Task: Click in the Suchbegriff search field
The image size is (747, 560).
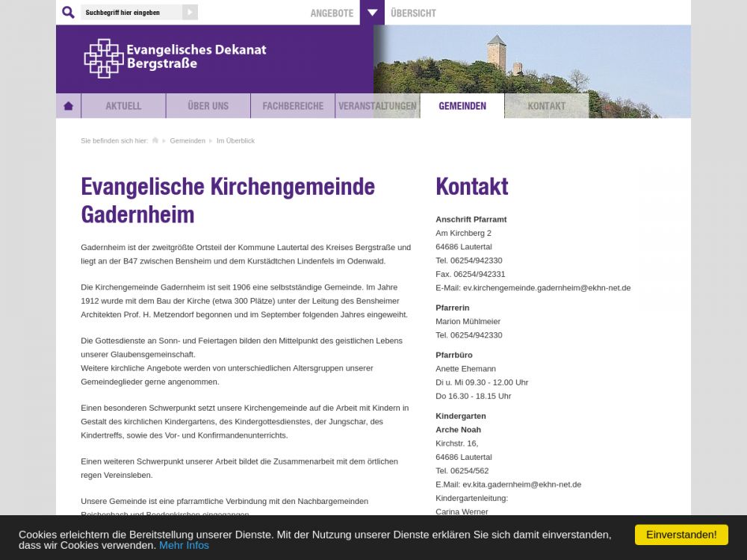Action: coord(131,13)
